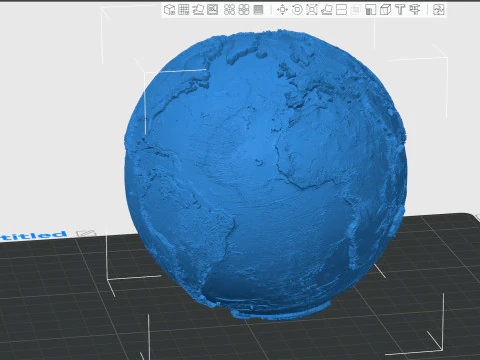This screenshot has width=480, height=360.
Task: Open the Cut tool
Action: pos(341,10)
